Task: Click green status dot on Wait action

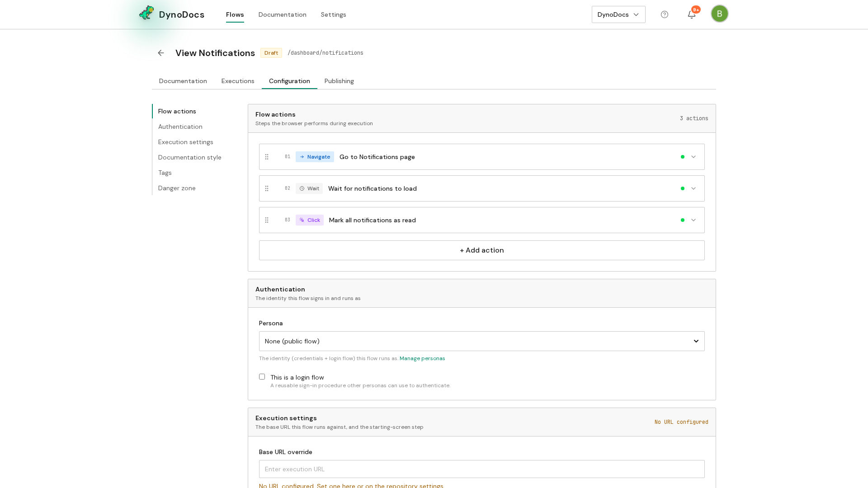Action: point(683,188)
